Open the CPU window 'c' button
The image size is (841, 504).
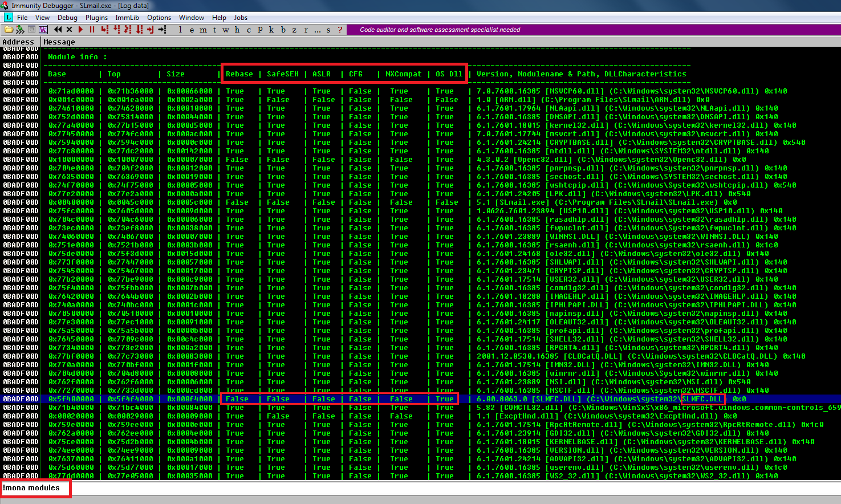click(249, 30)
